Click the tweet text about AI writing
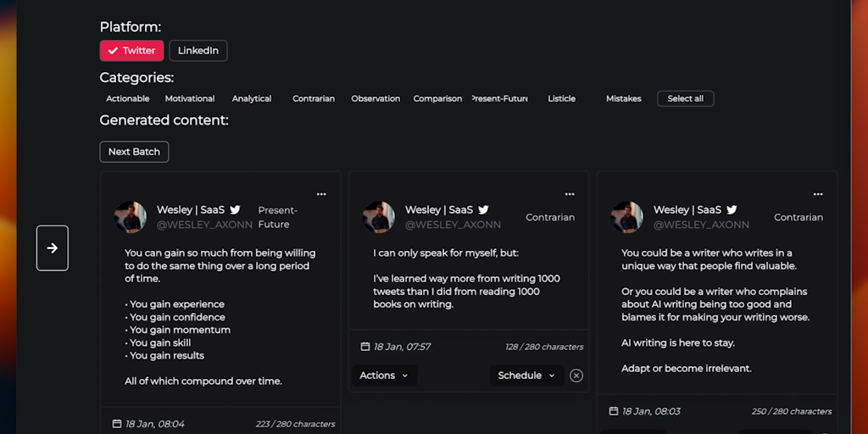Screen dimensions: 868x434 click(x=715, y=310)
